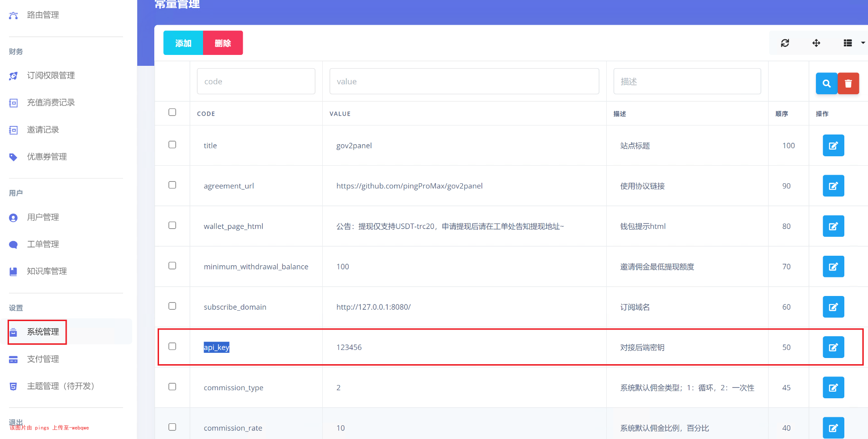Click the 订阅权限管理 rocket icon

coord(13,76)
